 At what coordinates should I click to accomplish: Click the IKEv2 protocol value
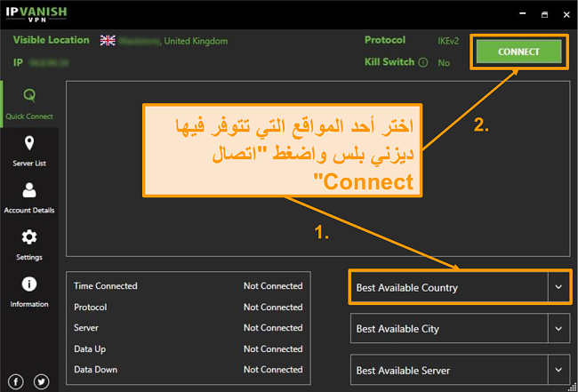point(448,41)
